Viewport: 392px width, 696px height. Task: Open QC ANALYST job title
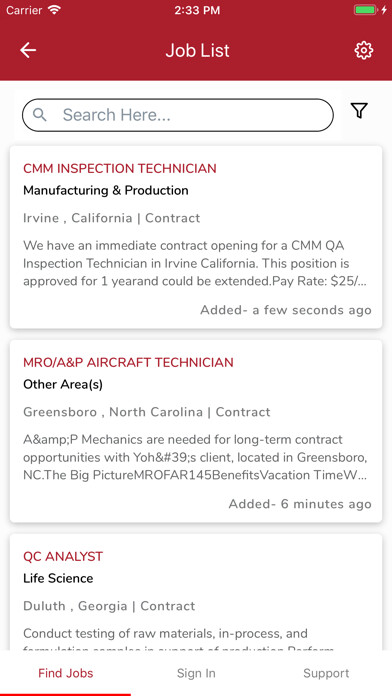(63, 557)
